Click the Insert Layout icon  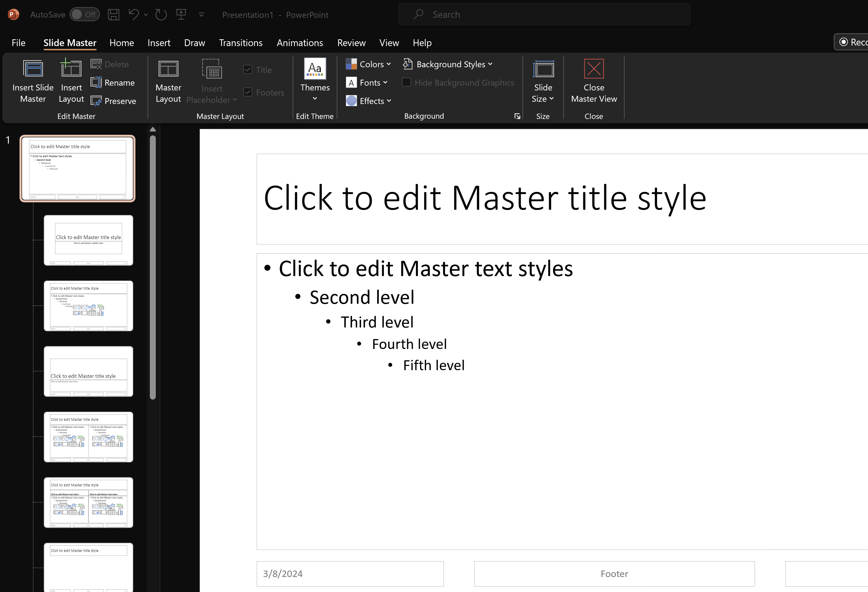click(71, 68)
